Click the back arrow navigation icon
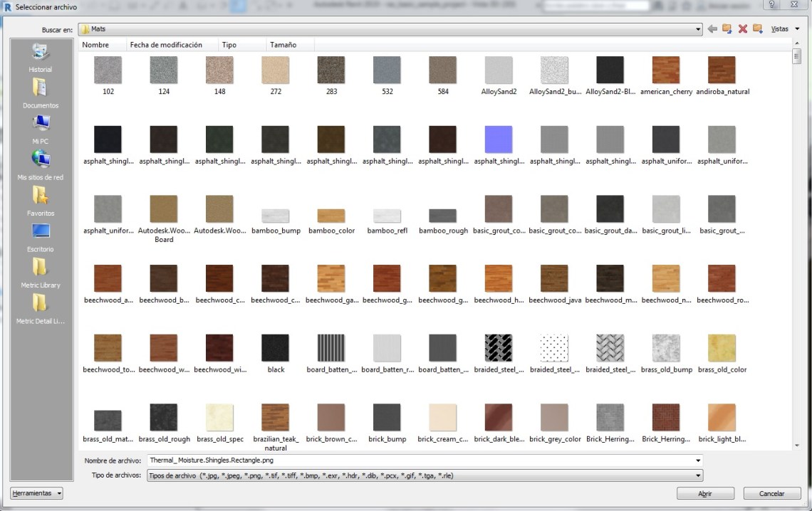Image resolution: width=812 pixels, height=511 pixels. (x=712, y=29)
